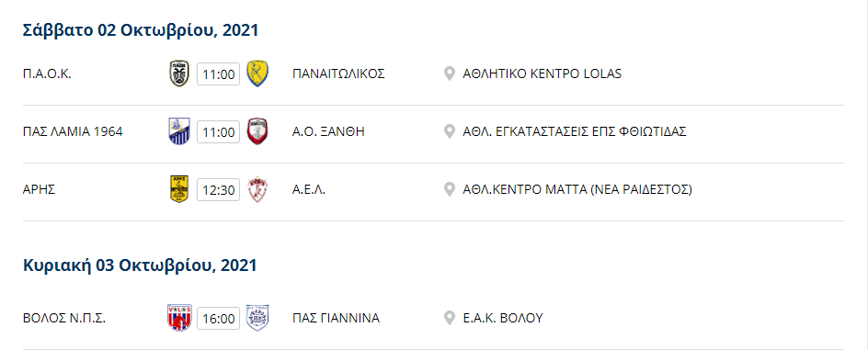Click location pin beside ΑΘΛ.ΚΕΝΤΡΟ ΜΑΤΤΑ
Viewport: 868px width, 350px height.
450,189
